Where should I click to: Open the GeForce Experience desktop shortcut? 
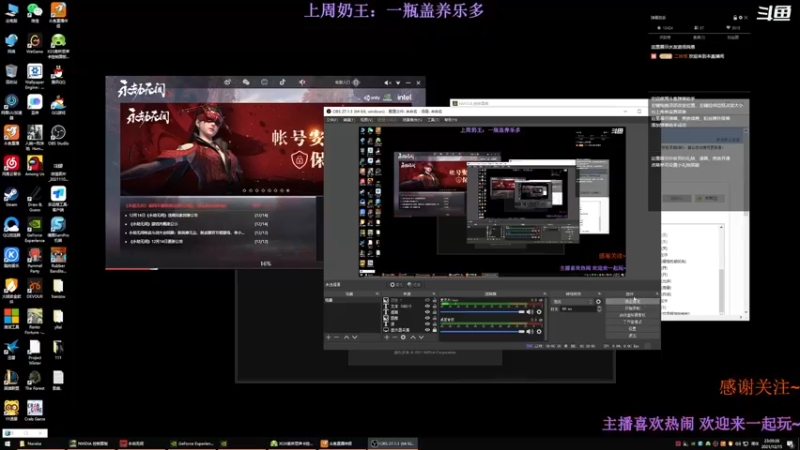(35, 230)
